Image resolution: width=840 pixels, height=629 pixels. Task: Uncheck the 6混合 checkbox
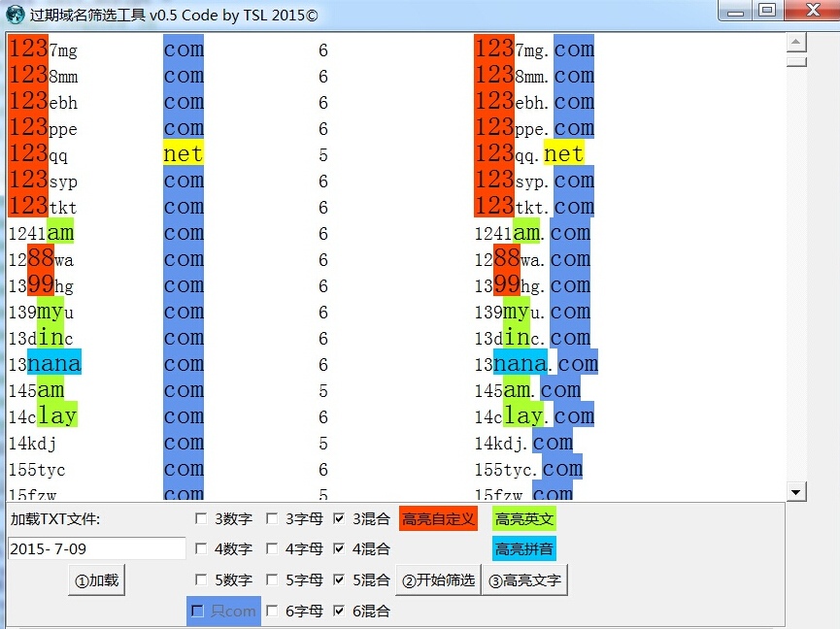pos(339,611)
